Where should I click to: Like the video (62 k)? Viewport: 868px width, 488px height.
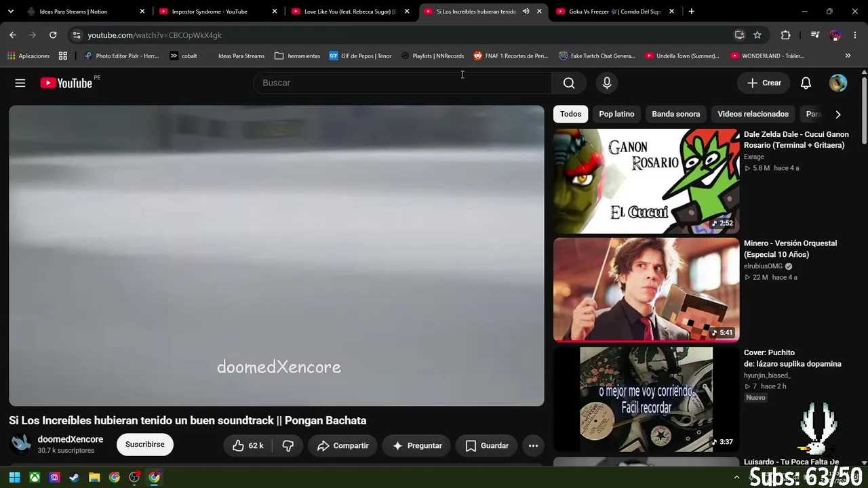(248, 445)
